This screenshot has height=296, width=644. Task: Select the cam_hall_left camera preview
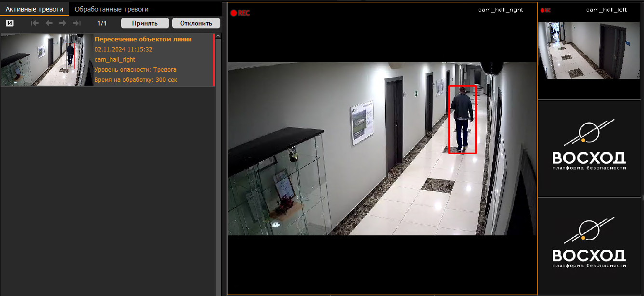(x=589, y=50)
